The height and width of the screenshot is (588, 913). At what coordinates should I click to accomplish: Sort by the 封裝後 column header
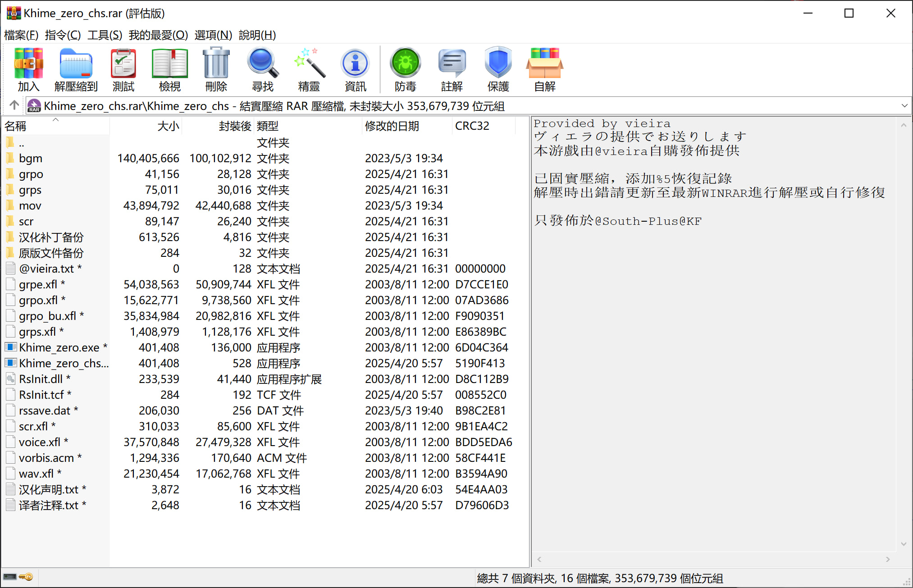click(218, 126)
